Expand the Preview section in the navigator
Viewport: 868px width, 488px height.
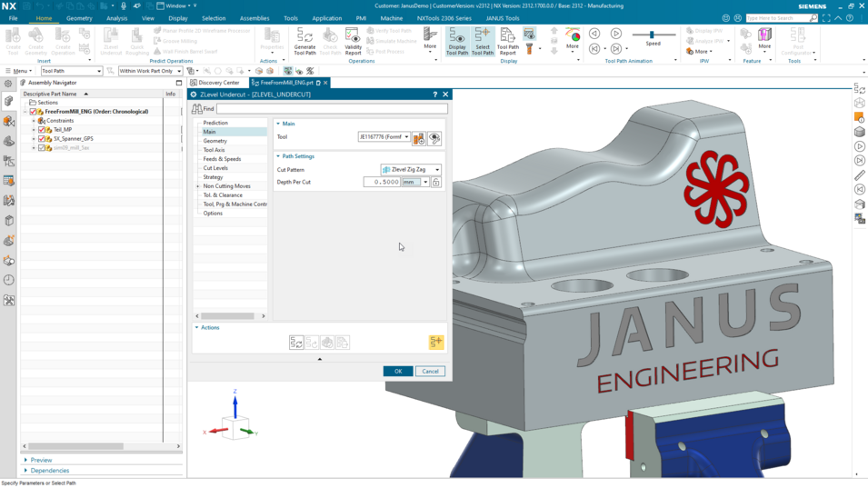click(25, 460)
